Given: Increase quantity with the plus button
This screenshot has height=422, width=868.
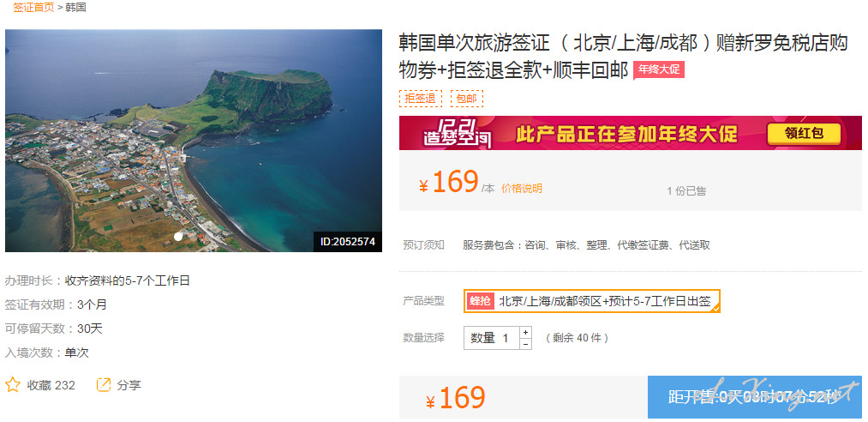Looking at the screenshot, I should pos(525,332).
